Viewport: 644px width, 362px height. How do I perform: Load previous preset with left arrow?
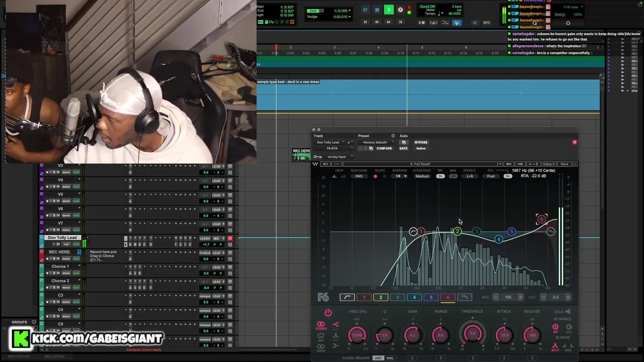tap(509, 164)
